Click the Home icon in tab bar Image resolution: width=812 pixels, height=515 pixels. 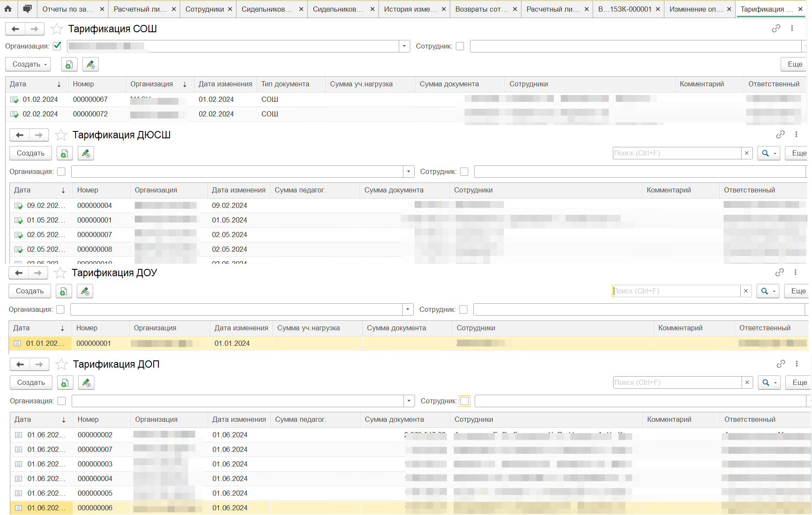click(x=8, y=9)
